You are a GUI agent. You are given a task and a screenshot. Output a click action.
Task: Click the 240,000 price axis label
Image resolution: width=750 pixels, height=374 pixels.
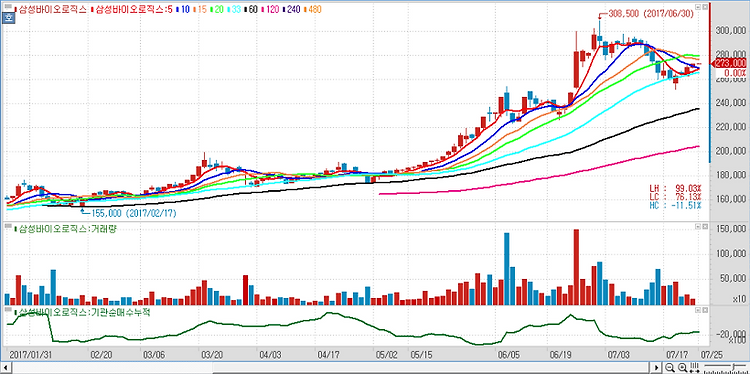[730, 103]
